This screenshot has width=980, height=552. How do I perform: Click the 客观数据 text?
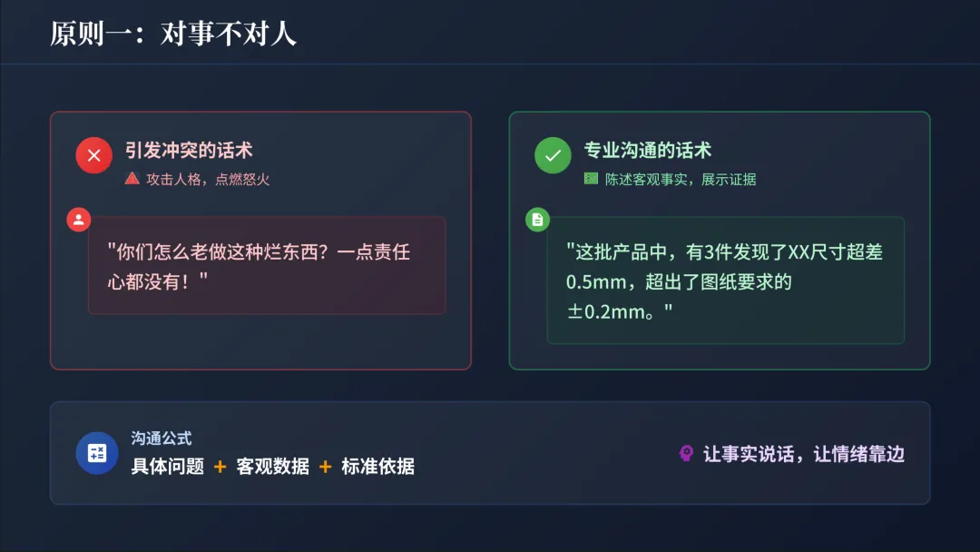click(272, 467)
